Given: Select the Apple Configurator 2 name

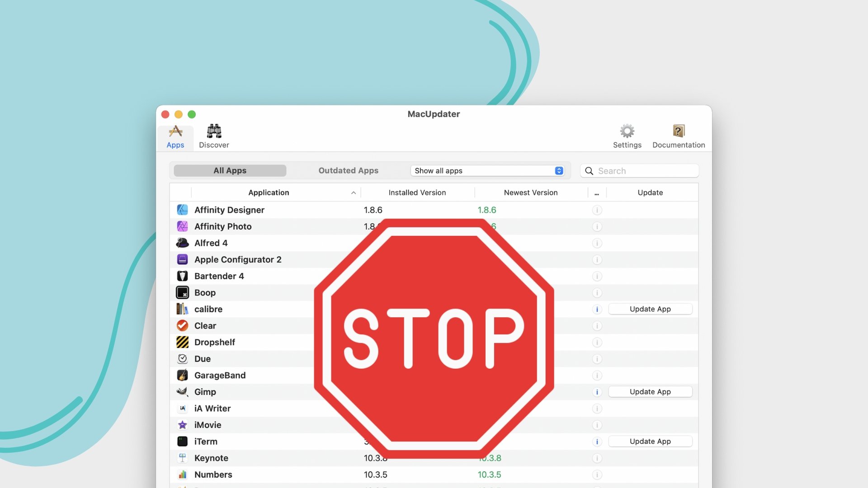Looking at the screenshot, I should (238, 260).
